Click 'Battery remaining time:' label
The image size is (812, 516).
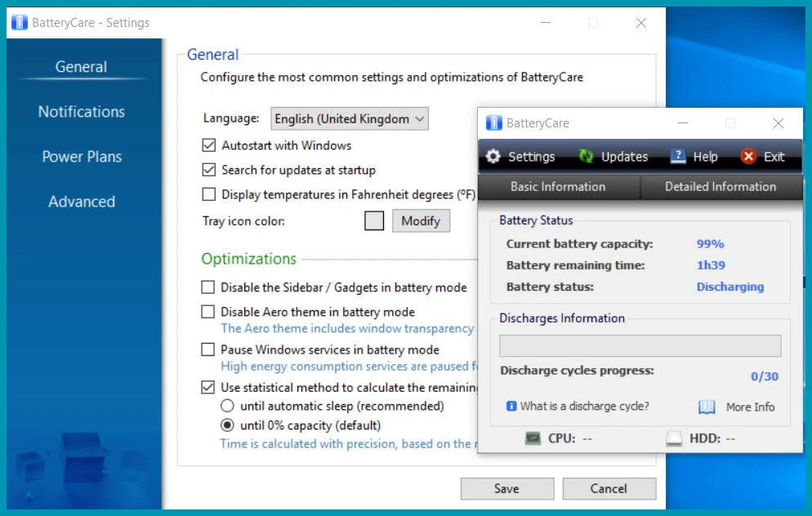point(575,265)
